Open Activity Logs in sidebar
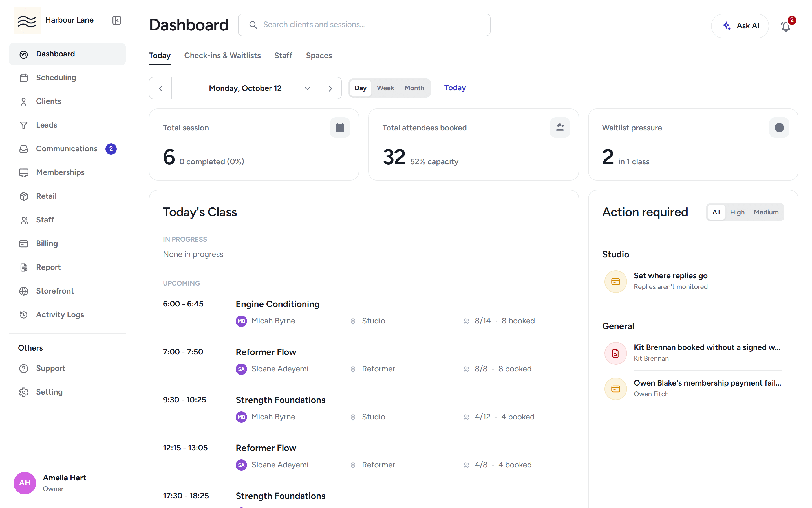This screenshot has width=812, height=508. [67, 315]
